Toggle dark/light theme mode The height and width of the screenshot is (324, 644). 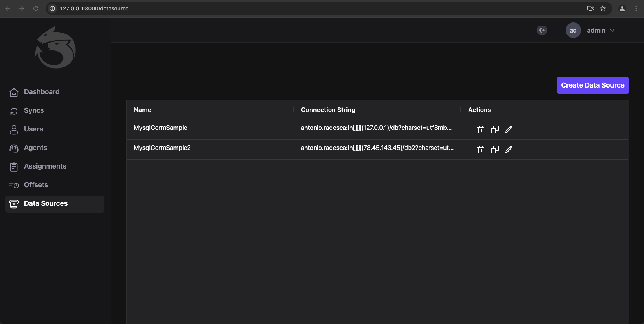pyautogui.click(x=542, y=30)
